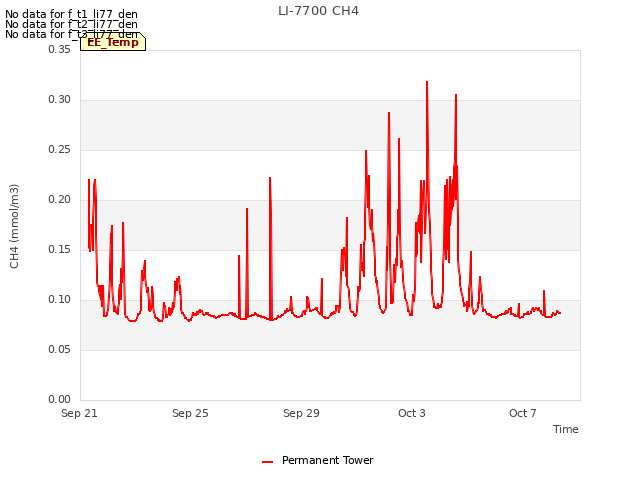
Task: Click the isolated CH4 spike near Sep 28
Action: [270, 180]
